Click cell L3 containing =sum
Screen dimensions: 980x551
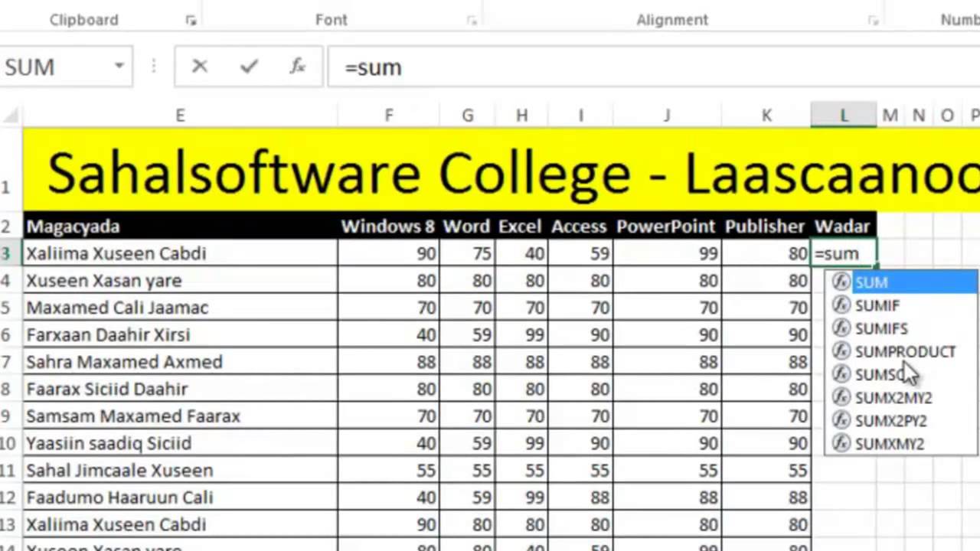point(844,253)
